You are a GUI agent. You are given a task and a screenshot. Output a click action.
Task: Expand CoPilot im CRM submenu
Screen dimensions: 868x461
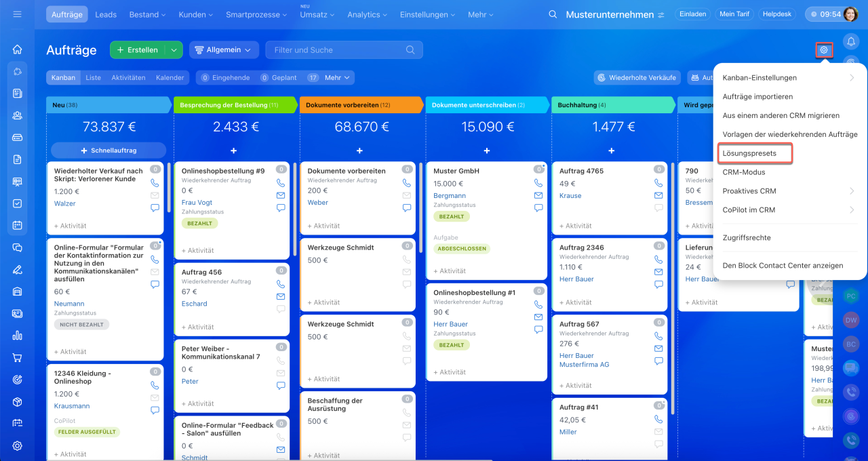pyautogui.click(x=790, y=210)
